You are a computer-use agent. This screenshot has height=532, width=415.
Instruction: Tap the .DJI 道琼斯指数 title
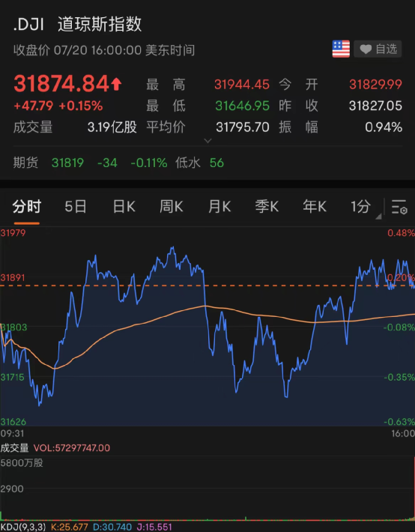77,25
